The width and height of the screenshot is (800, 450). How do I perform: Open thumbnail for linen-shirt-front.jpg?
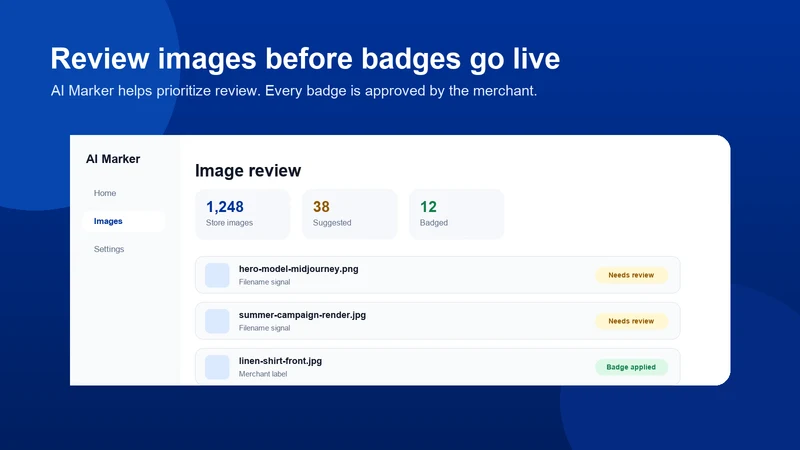[x=217, y=367]
